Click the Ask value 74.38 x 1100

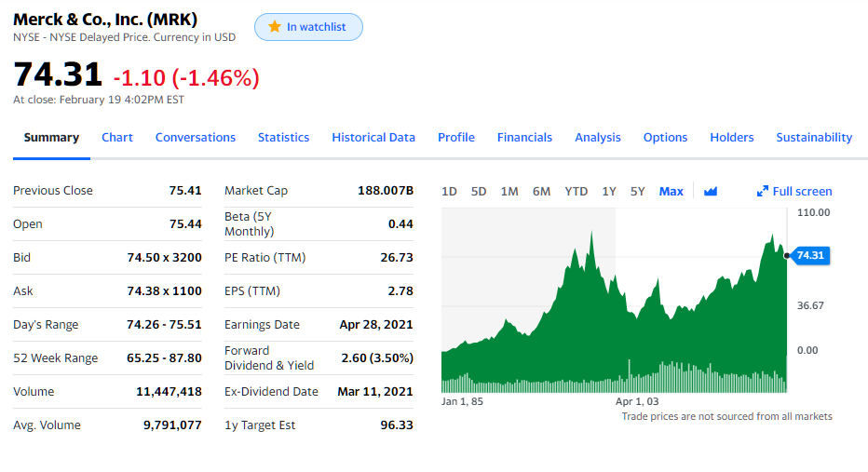[x=165, y=291]
